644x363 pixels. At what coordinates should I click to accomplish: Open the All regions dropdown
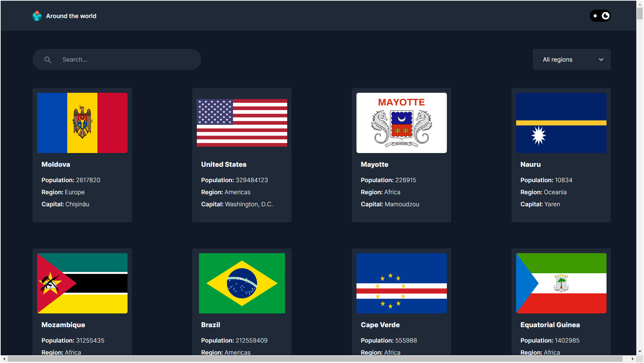click(571, 60)
